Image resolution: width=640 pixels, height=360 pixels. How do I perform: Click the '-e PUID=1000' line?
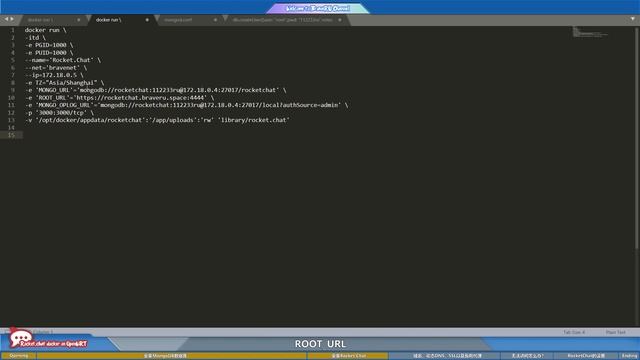coord(49,53)
